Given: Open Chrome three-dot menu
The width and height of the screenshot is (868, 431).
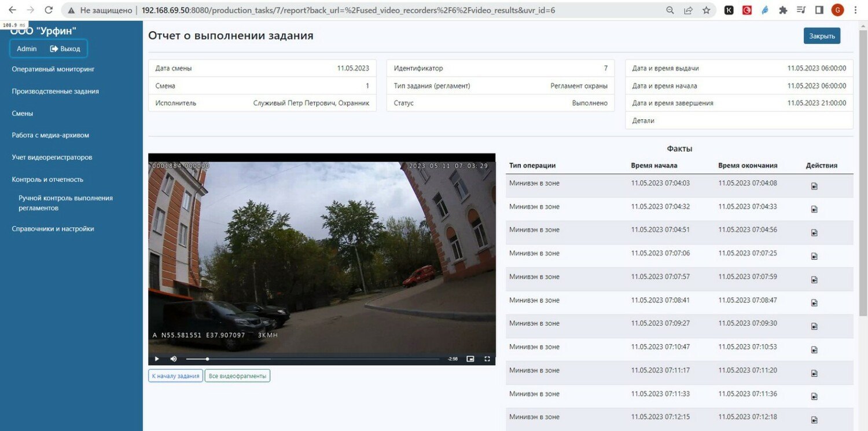Looking at the screenshot, I should click(855, 10).
